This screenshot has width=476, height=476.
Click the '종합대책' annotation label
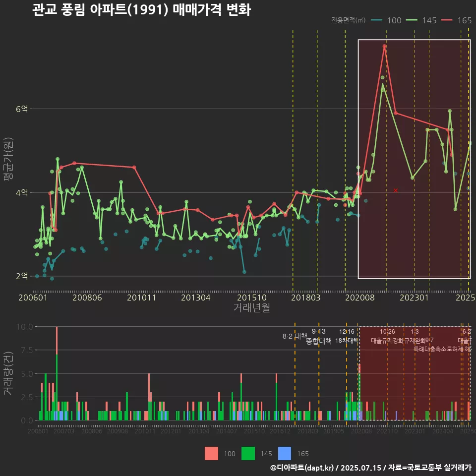[x=319, y=341]
